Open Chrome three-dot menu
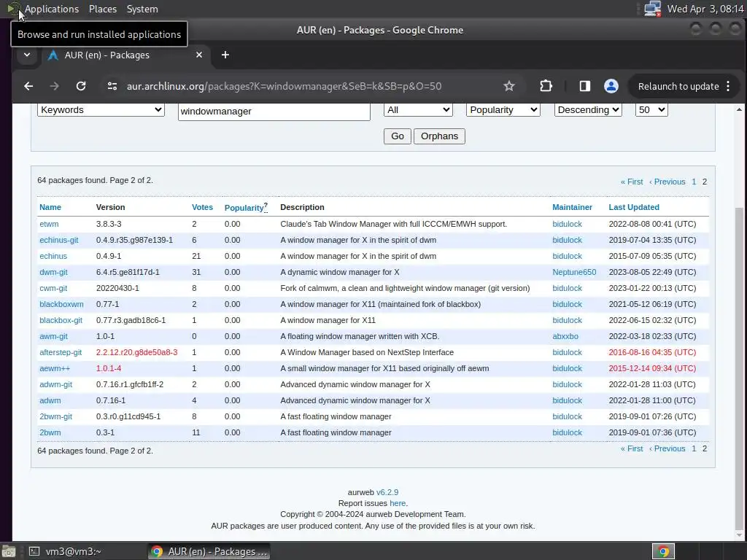Screen dimensions: 747x560 [x=728, y=86]
